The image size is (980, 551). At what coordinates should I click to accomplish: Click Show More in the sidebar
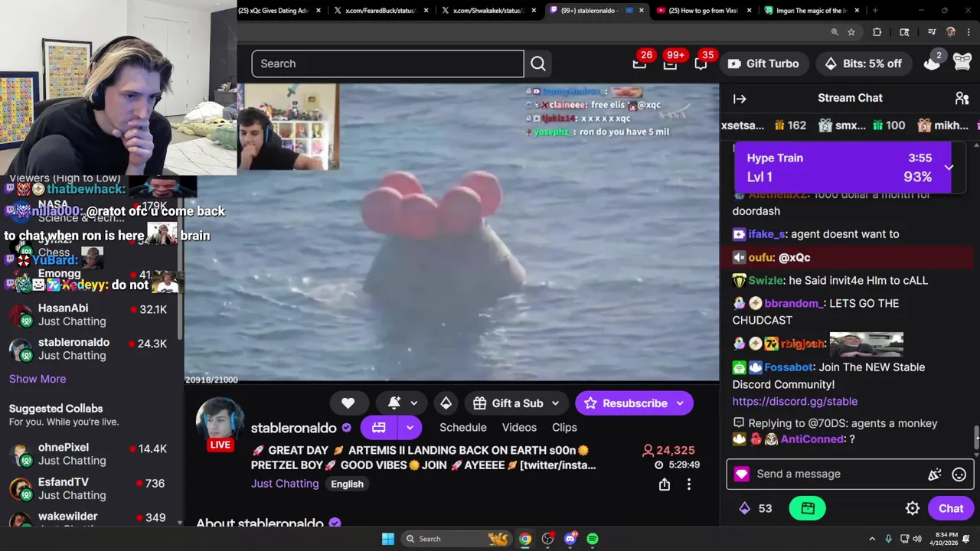point(38,379)
